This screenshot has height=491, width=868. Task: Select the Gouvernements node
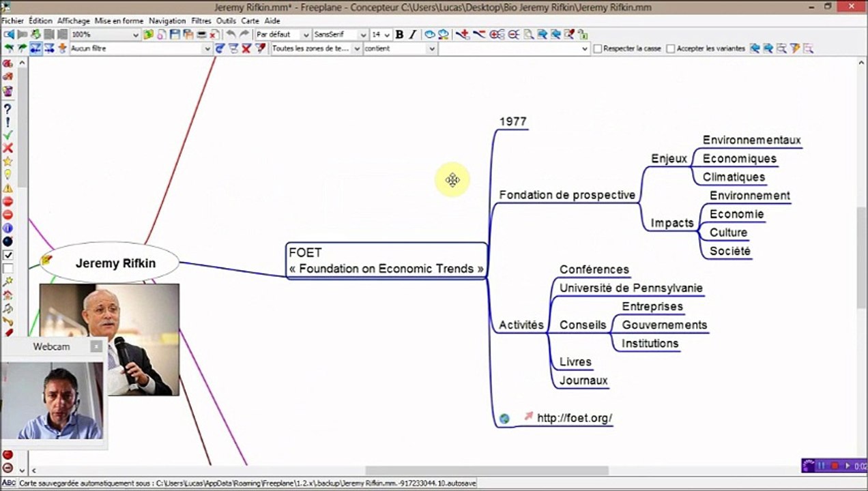click(x=665, y=325)
